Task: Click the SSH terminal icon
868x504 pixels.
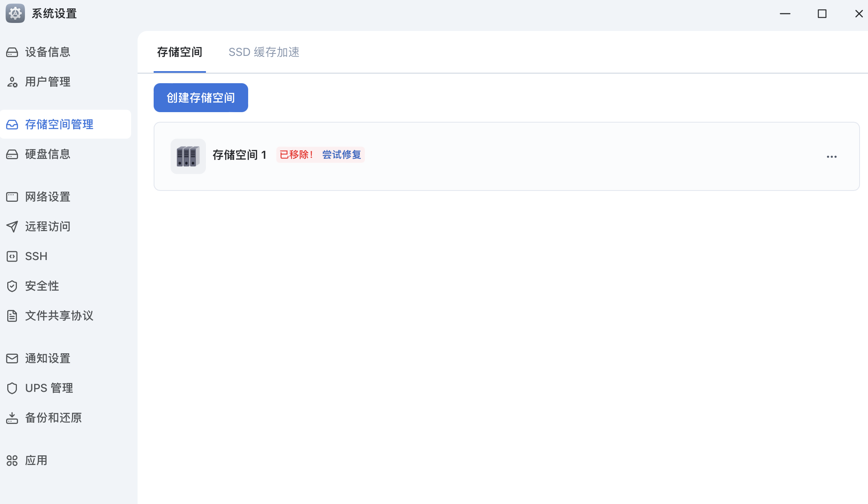Action: (x=12, y=256)
